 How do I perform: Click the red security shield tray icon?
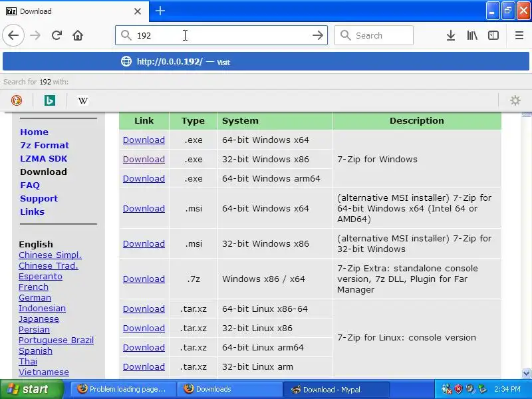(x=459, y=389)
